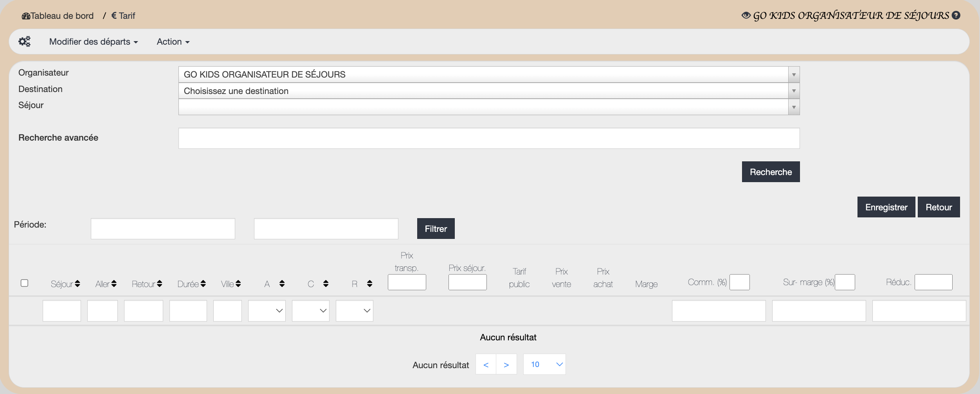
Task: Sort table by Ville column arrows
Action: pyautogui.click(x=238, y=284)
